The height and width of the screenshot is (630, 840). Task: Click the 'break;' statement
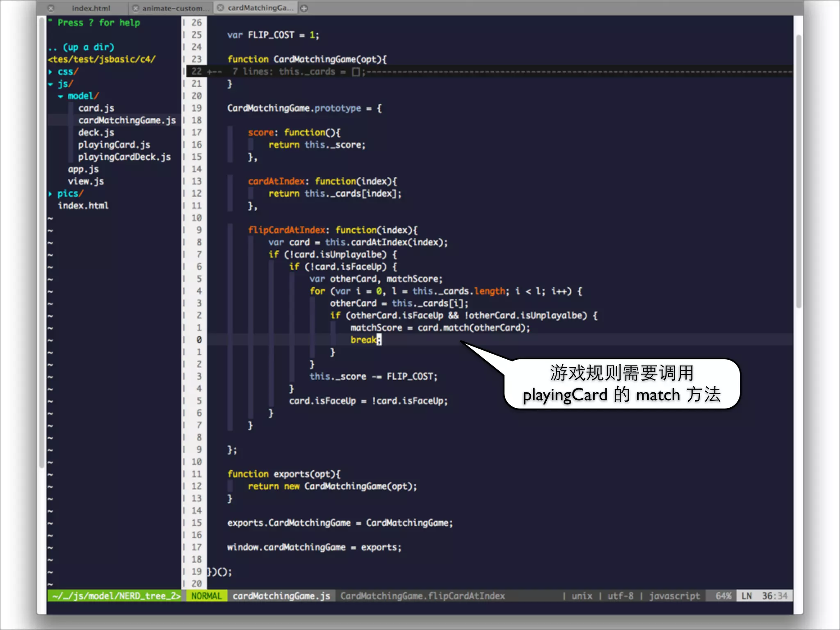366,340
